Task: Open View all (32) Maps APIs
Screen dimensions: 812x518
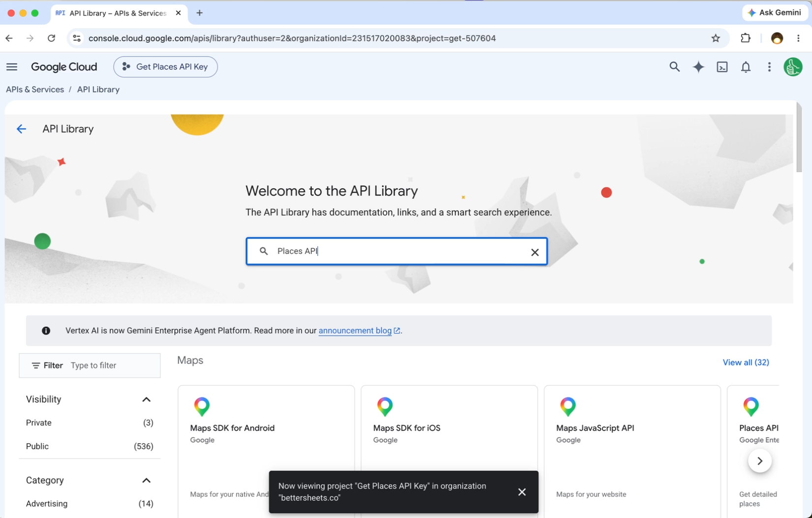Action: (x=746, y=362)
